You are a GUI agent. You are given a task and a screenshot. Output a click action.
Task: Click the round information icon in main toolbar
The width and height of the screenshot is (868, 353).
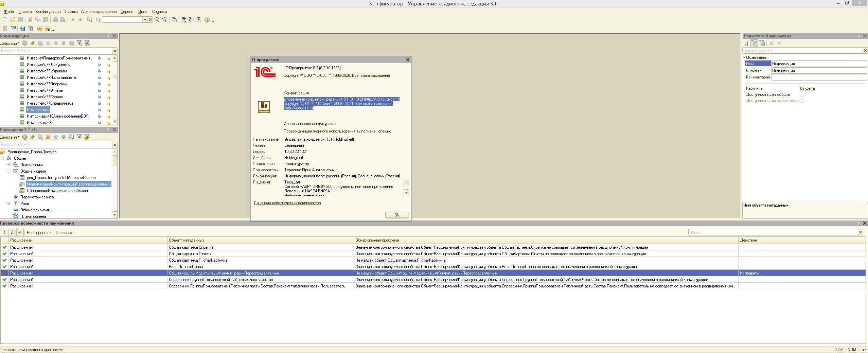(x=207, y=20)
